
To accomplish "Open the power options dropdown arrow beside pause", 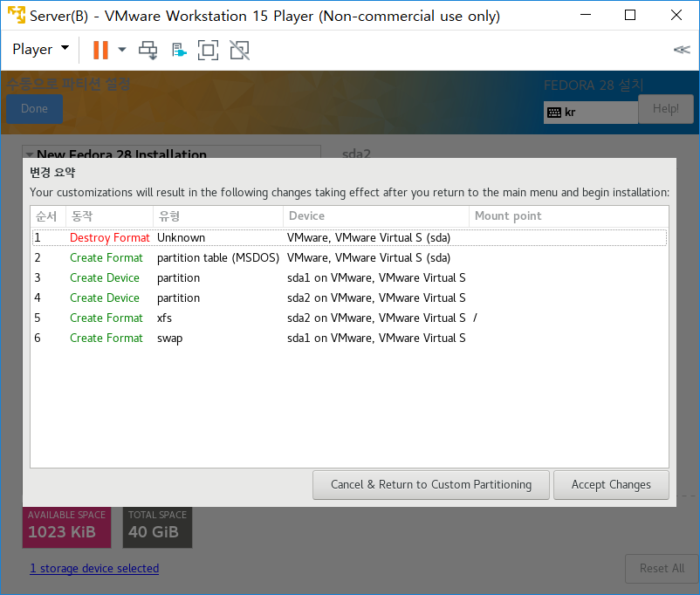I will coord(122,50).
